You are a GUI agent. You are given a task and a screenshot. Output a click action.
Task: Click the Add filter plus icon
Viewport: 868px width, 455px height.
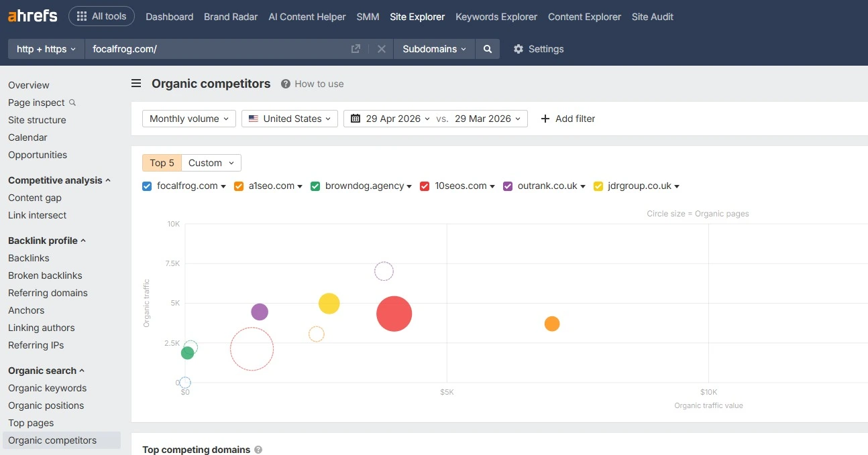(545, 119)
